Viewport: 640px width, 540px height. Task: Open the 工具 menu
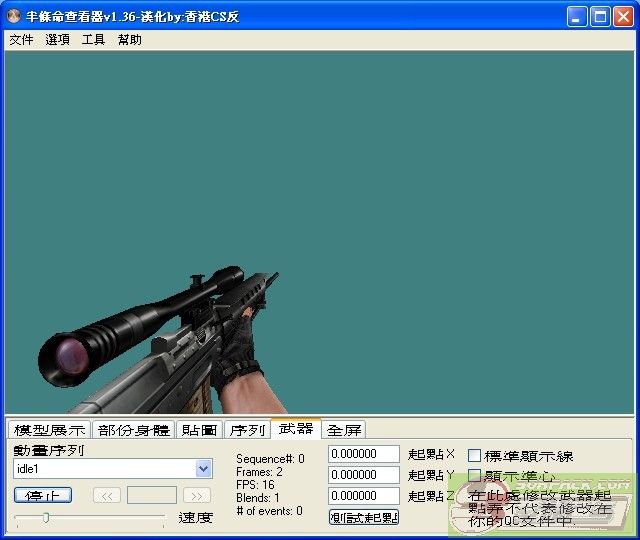click(x=93, y=40)
